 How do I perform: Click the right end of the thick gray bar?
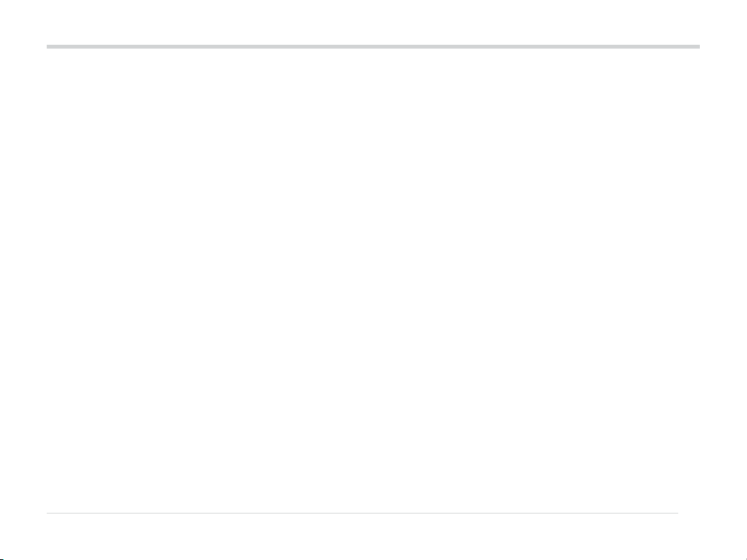pyautogui.click(x=697, y=47)
